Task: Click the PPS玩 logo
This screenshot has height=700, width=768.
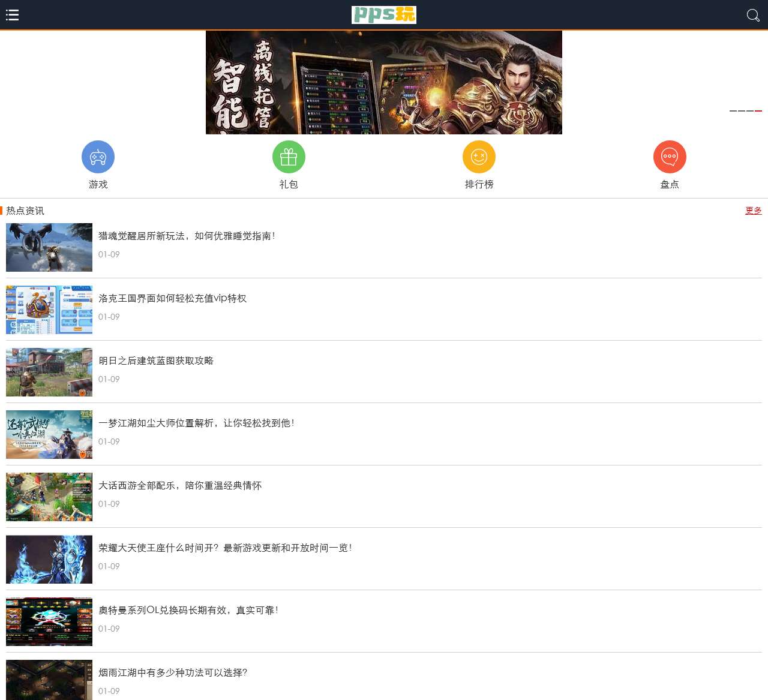Action: pyautogui.click(x=384, y=15)
